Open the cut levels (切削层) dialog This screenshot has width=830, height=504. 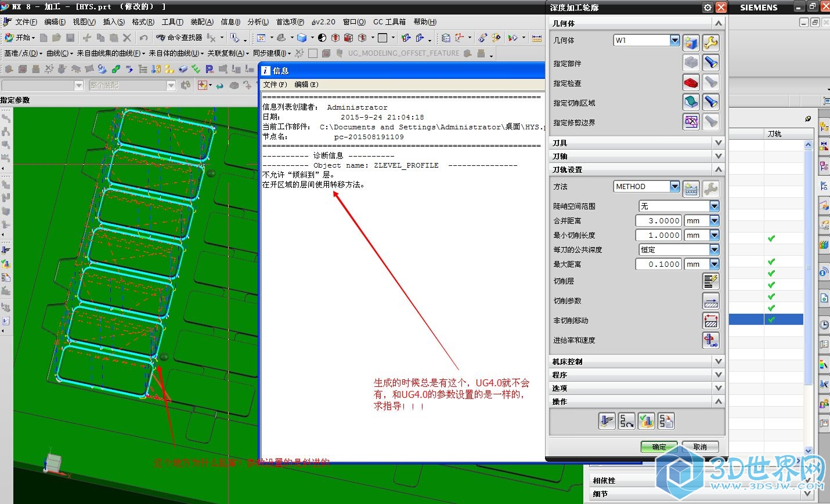click(x=711, y=281)
